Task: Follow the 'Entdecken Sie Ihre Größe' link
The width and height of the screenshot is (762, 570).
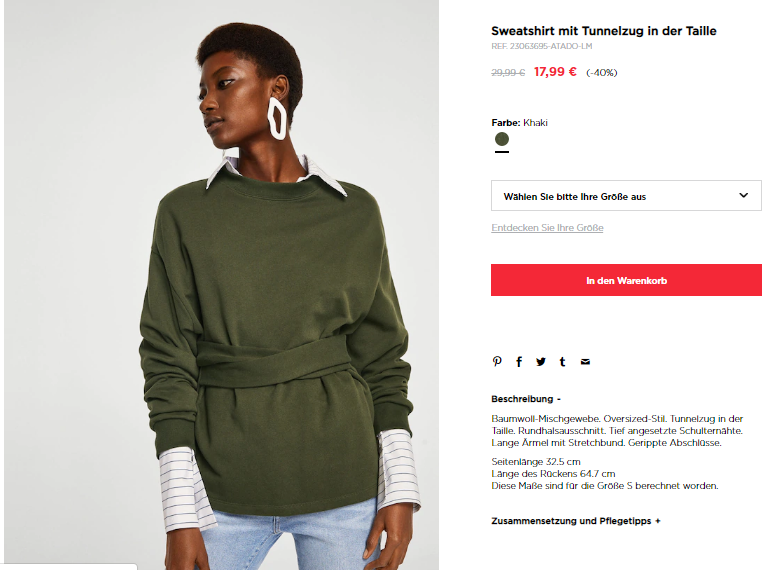Action: 547,228
